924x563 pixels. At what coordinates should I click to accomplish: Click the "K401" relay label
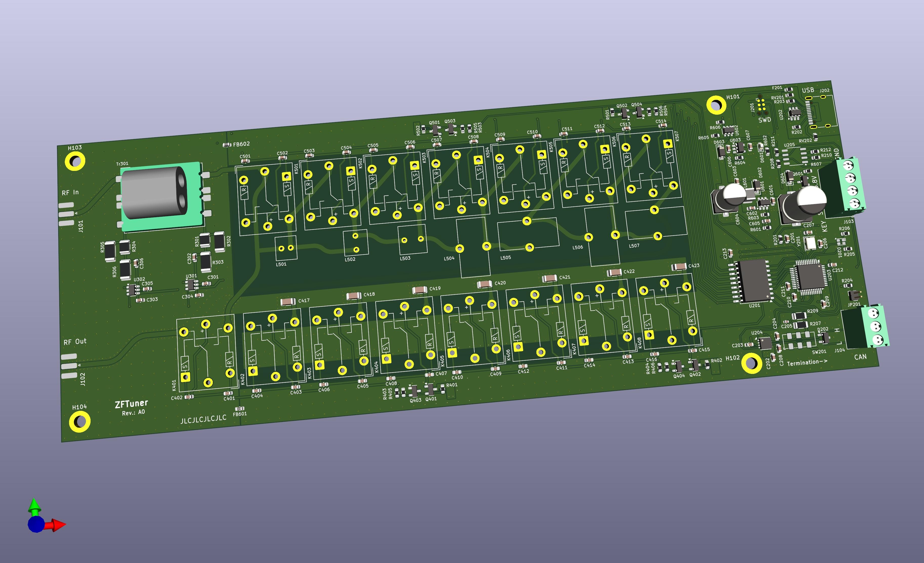pyautogui.click(x=174, y=385)
